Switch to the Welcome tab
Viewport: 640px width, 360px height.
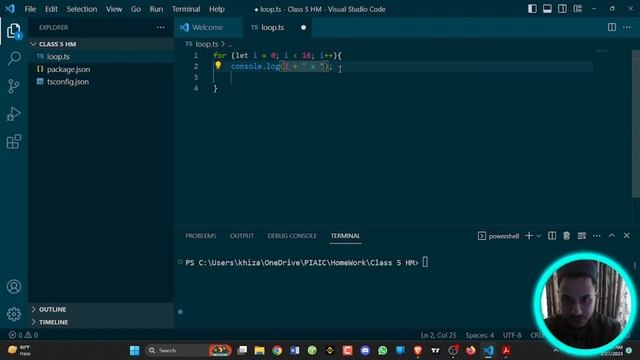pos(208,27)
